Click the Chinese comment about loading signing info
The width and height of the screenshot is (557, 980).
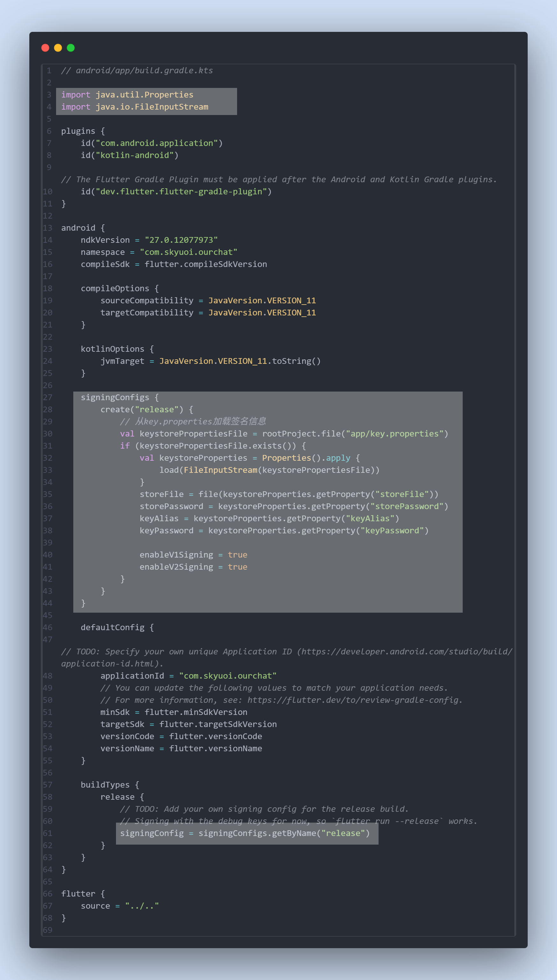tap(193, 421)
